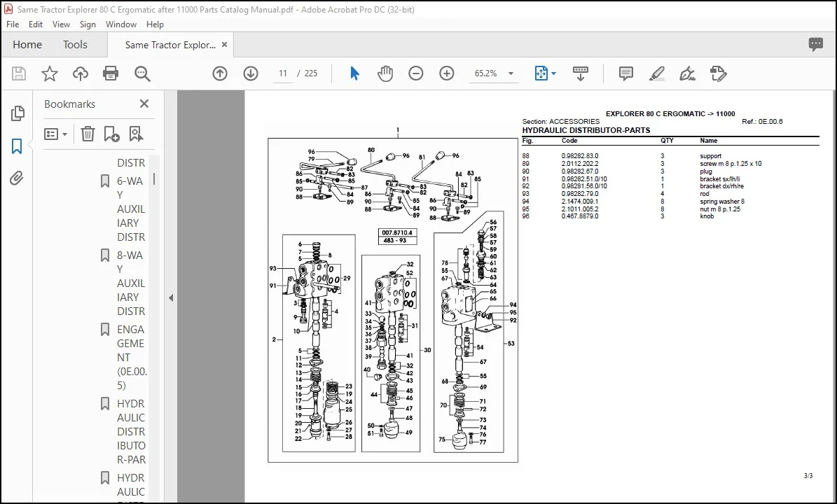Click the 'HYDRAULIC DISTRIBUTOR-PARTS' heading
The height and width of the screenshot is (504, 837).
coord(586,130)
